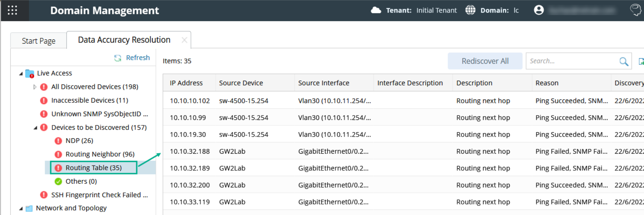
Task: Click the Refresh link
Action: 138,58
